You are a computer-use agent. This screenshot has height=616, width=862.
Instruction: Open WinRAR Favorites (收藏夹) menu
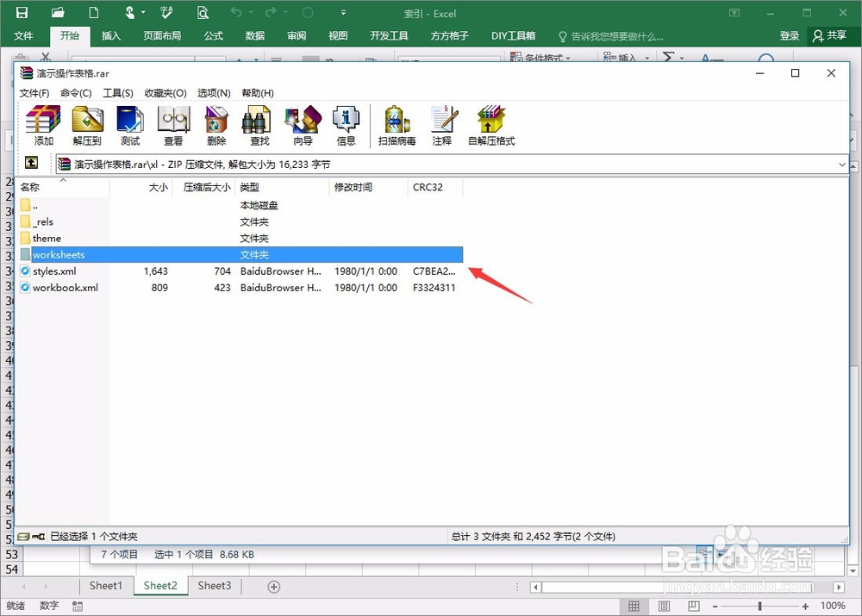tap(166, 93)
